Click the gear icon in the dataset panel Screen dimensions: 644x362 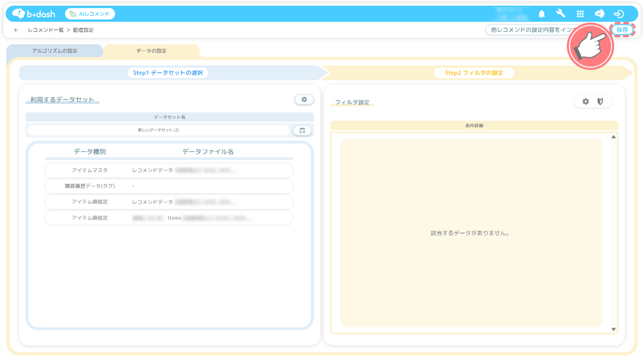[304, 100]
